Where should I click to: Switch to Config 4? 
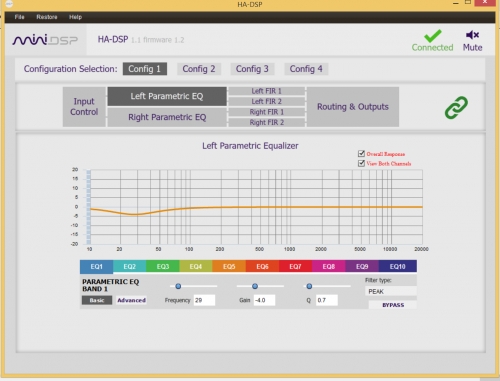pyautogui.click(x=306, y=69)
